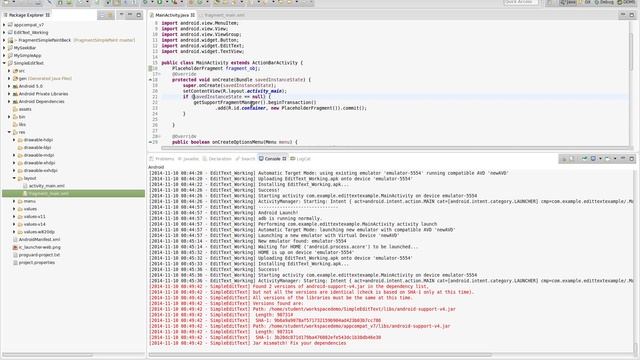Toggle Link with Editor in Package Explorer

(110, 15)
